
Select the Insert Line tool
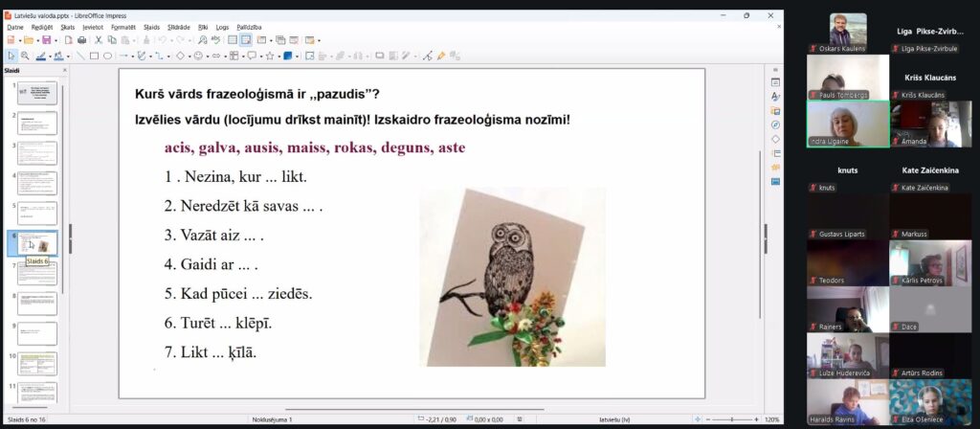coord(80,56)
